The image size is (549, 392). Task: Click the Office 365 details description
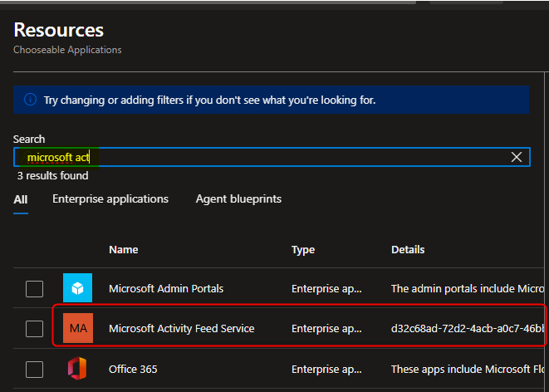[468, 369]
